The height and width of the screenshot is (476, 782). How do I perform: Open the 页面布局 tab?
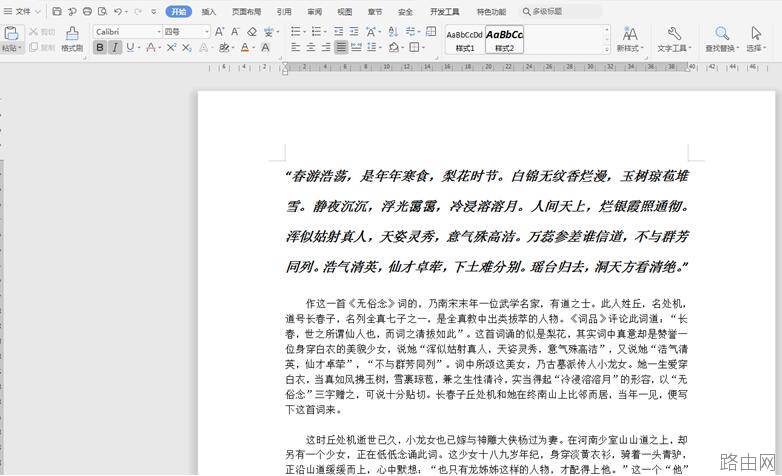[x=246, y=11]
